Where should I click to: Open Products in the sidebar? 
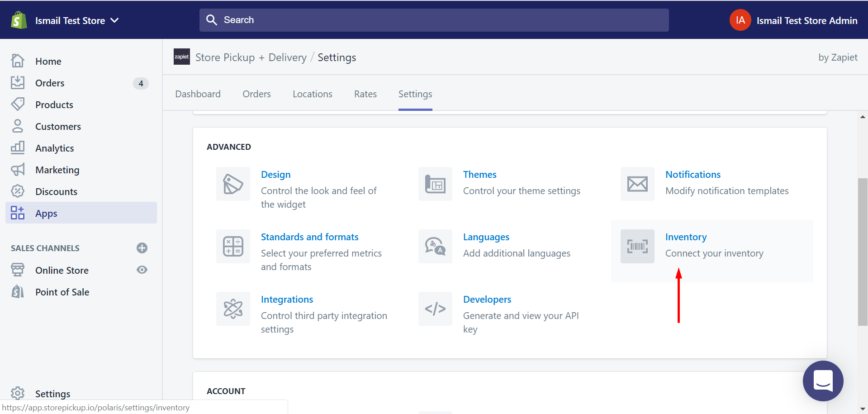tap(54, 105)
